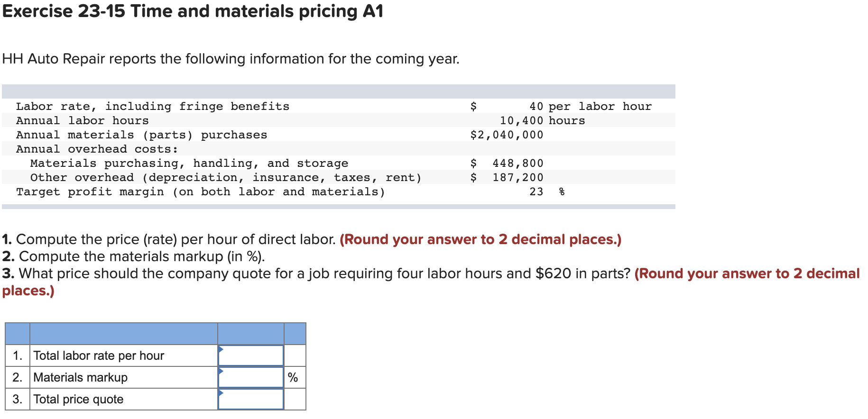Click the '$2,040,000' value in the table
The height and width of the screenshot is (419, 868).
click(507, 135)
